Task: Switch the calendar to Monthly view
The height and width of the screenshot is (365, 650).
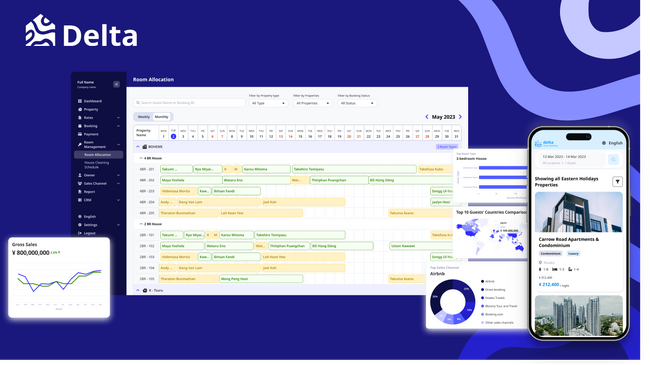Action: pyautogui.click(x=162, y=117)
